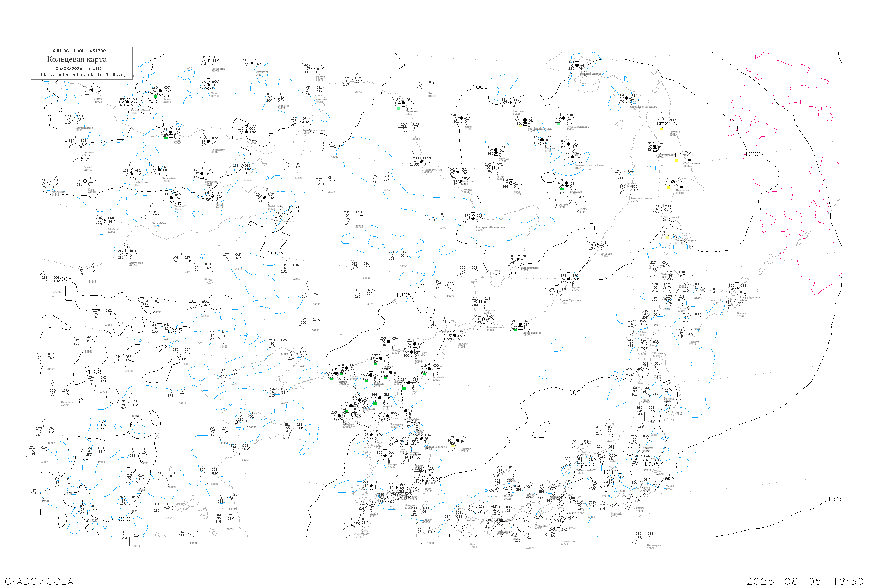Click the 1000 isobar label near Экимчан
The image size is (882, 588).
(480, 87)
